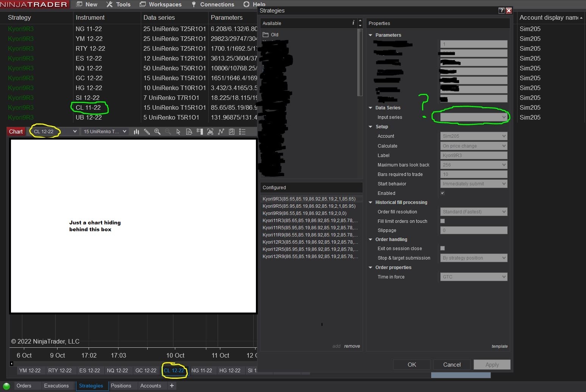Select the chart drawing tools pencil icon
The width and height of the screenshot is (586, 392).
pos(147,132)
